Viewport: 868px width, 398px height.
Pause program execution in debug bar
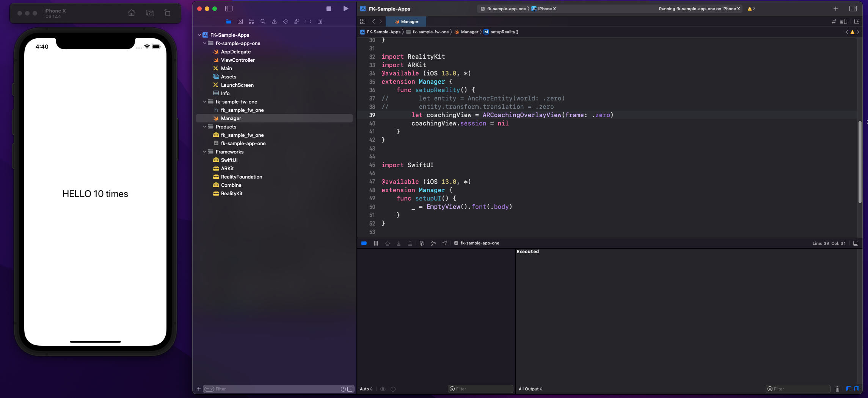coord(376,243)
